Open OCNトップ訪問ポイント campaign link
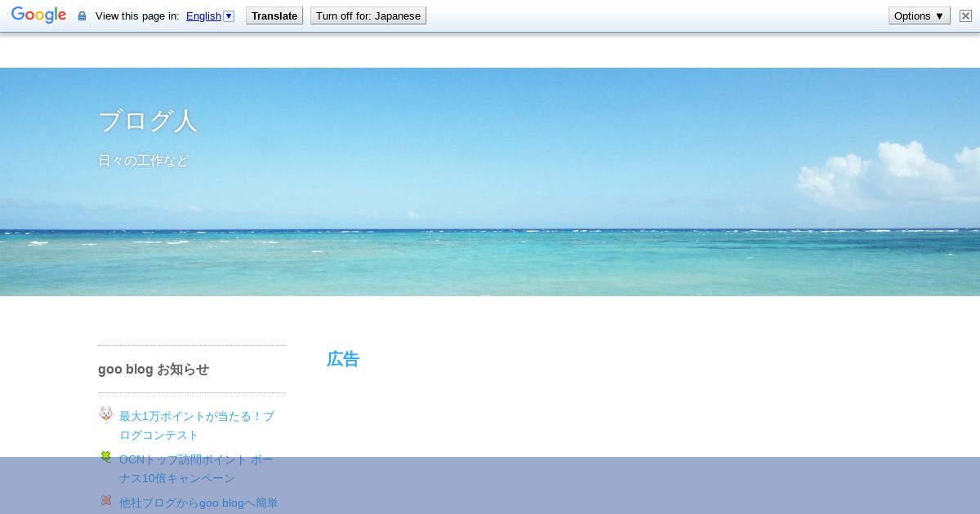The image size is (980, 514). 197,469
